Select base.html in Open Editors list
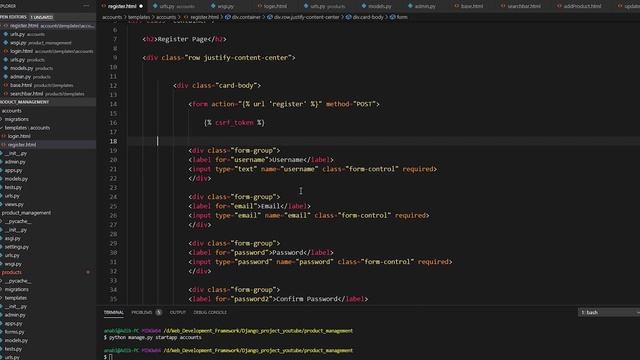The width and height of the screenshot is (640, 360). (48, 85)
